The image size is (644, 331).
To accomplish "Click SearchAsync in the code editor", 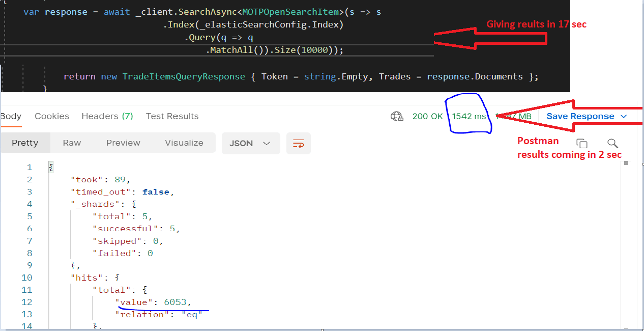I will click(208, 12).
